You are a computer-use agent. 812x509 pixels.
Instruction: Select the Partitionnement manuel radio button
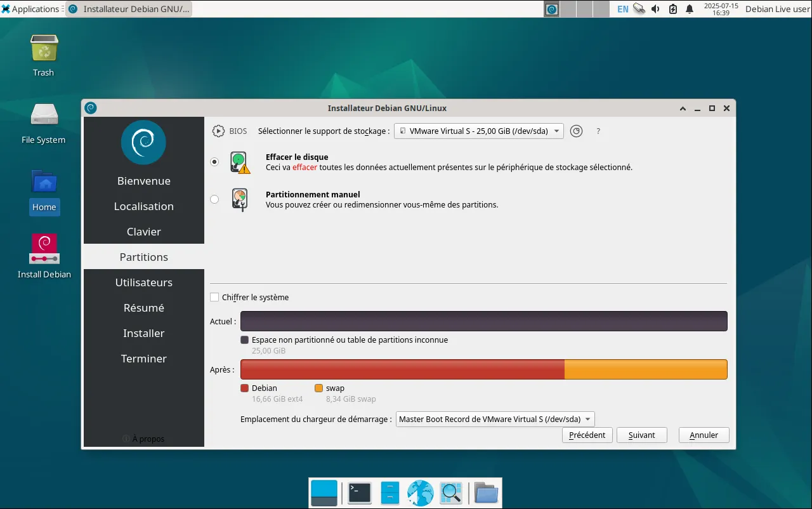[x=214, y=199]
